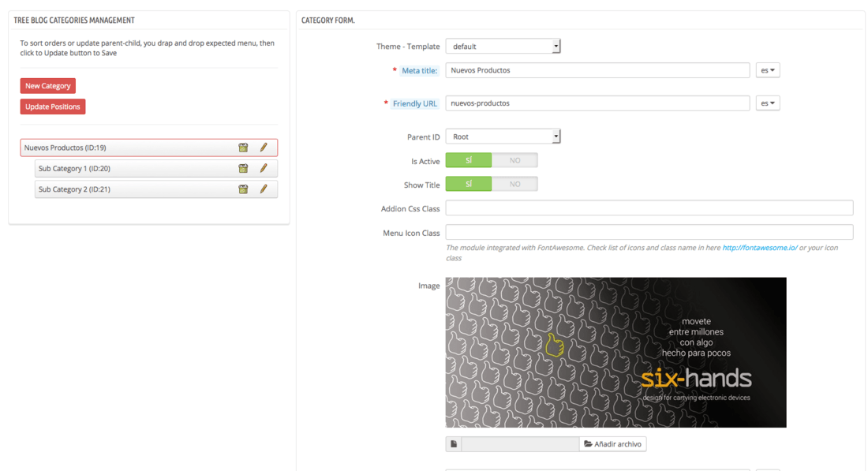The width and height of the screenshot is (868, 471).
Task: Open Meta title language selector
Action: point(768,70)
